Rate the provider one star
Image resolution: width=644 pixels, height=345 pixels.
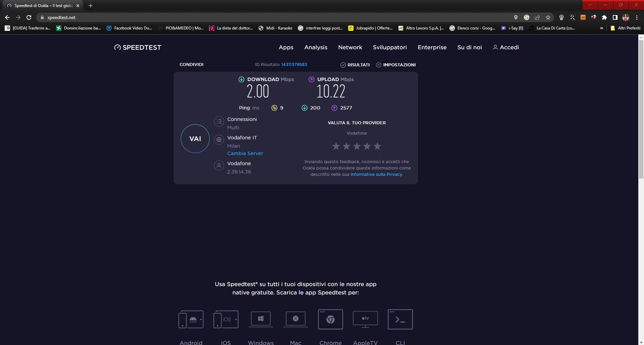point(336,146)
